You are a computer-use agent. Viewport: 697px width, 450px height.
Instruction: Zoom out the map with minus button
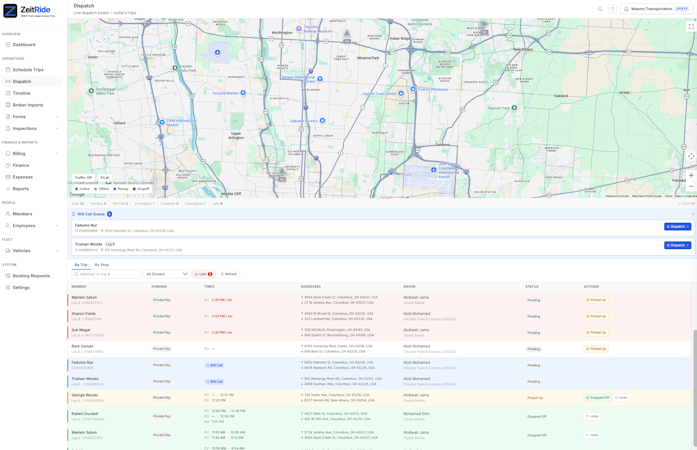(x=691, y=186)
